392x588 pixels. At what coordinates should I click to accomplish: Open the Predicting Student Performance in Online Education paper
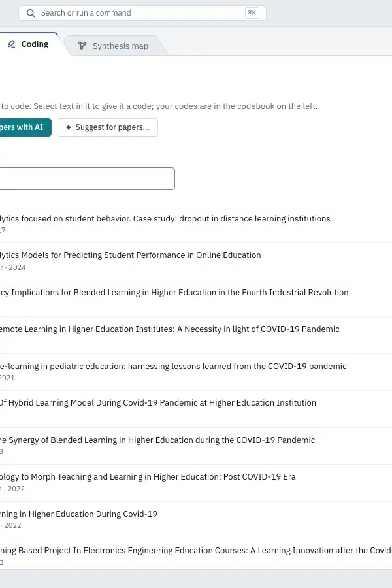(196, 261)
